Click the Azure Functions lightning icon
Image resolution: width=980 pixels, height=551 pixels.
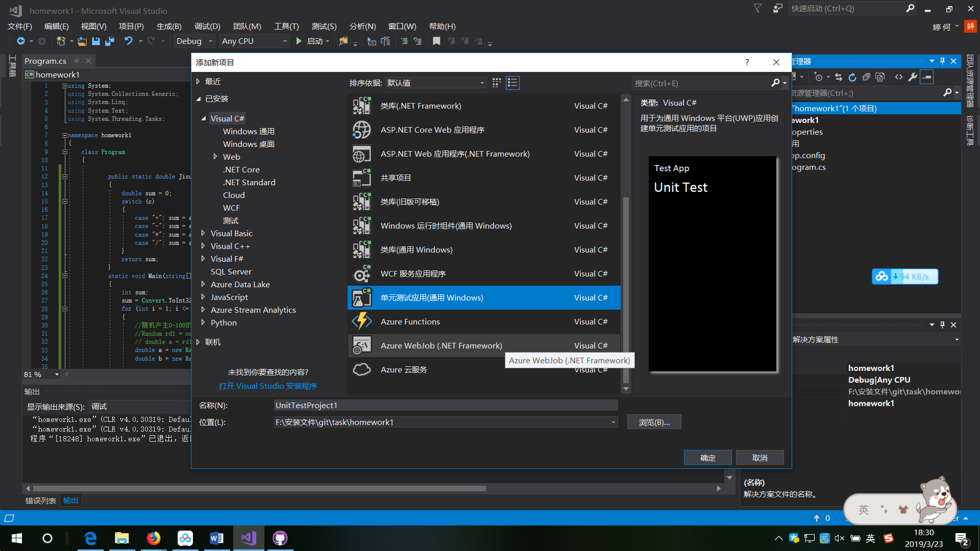pos(362,321)
